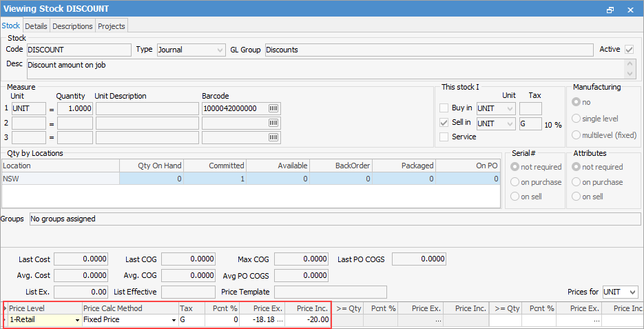The width and height of the screenshot is (644, 329).
Task: Click barcode icon in second Measure row
Action: 273,123
